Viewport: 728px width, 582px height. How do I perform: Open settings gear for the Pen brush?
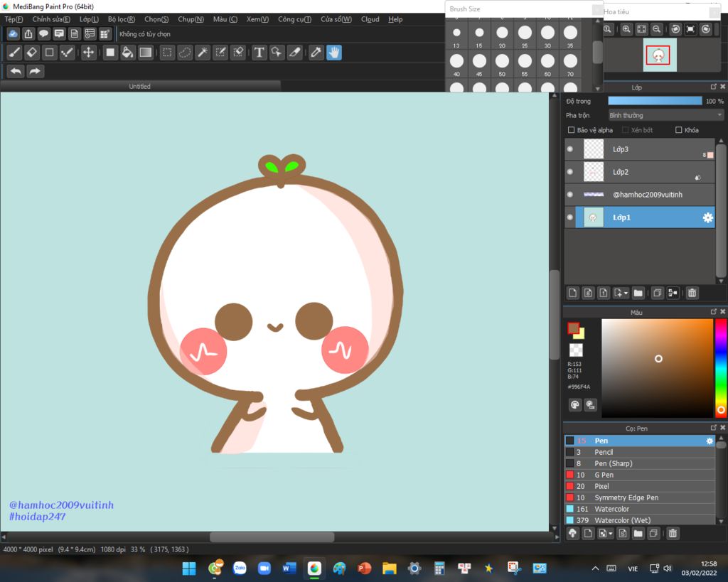point(710,441)
